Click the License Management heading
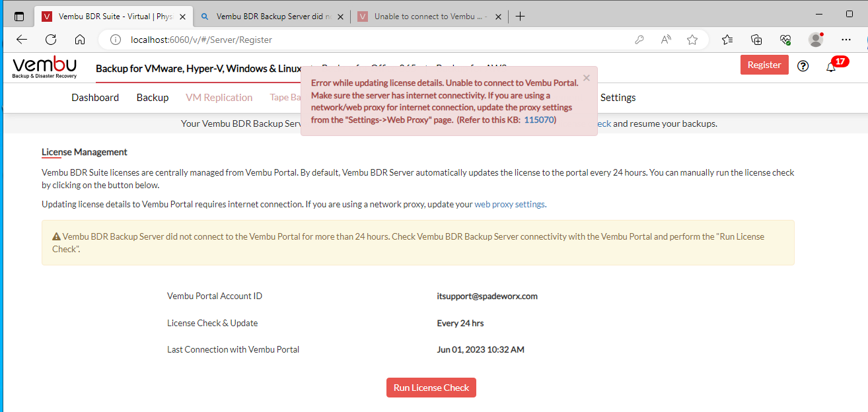The width and height of the screenshot is (868, 412). [85, 152]
